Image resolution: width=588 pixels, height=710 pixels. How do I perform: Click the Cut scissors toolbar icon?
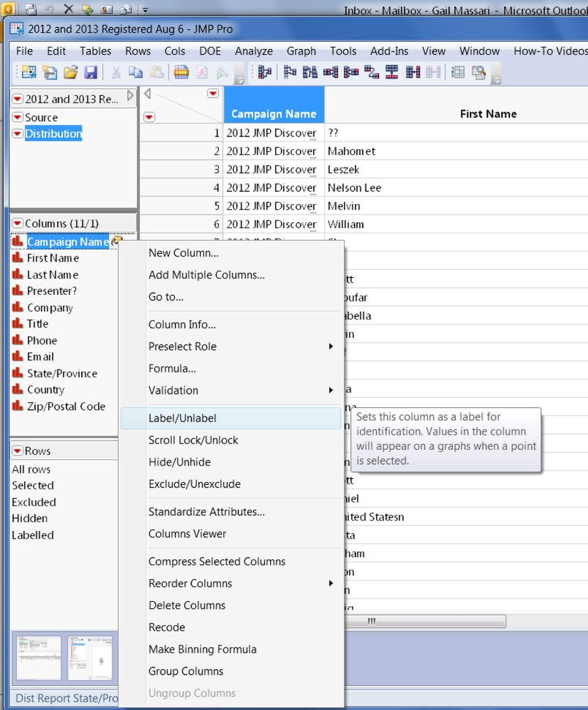(x=115, y=72)
